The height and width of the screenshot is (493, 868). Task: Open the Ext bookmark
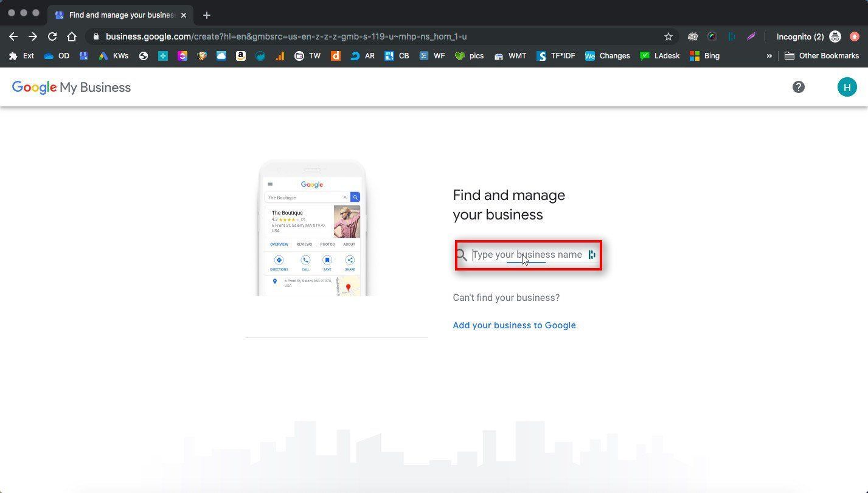click(21, 56)
